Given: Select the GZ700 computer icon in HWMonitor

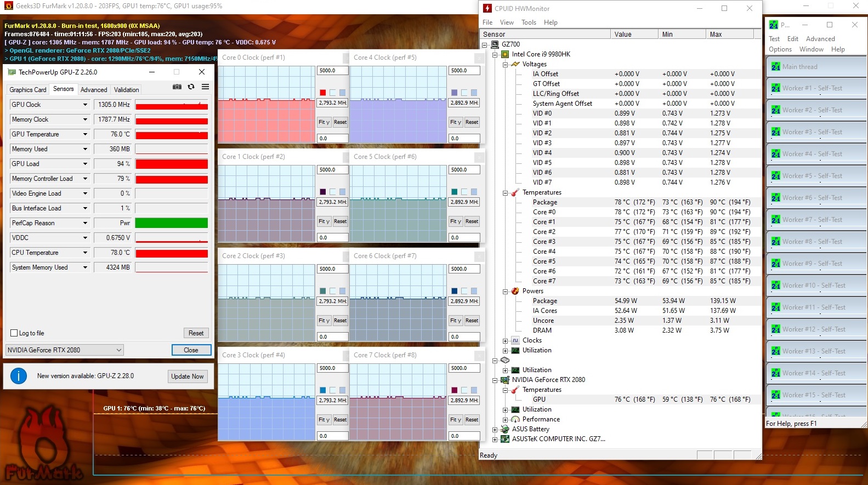Looking at the screenshot, I should (495, 44).
